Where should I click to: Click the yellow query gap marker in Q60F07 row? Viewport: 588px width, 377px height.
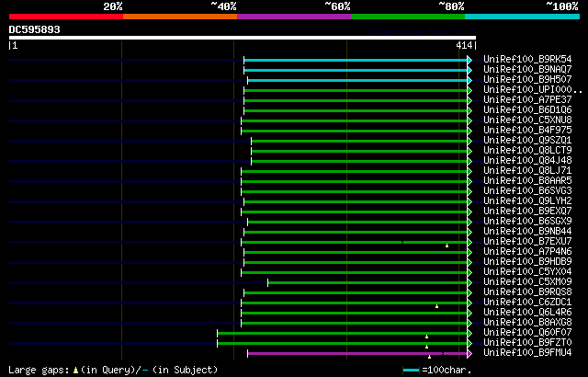point(426,337)
